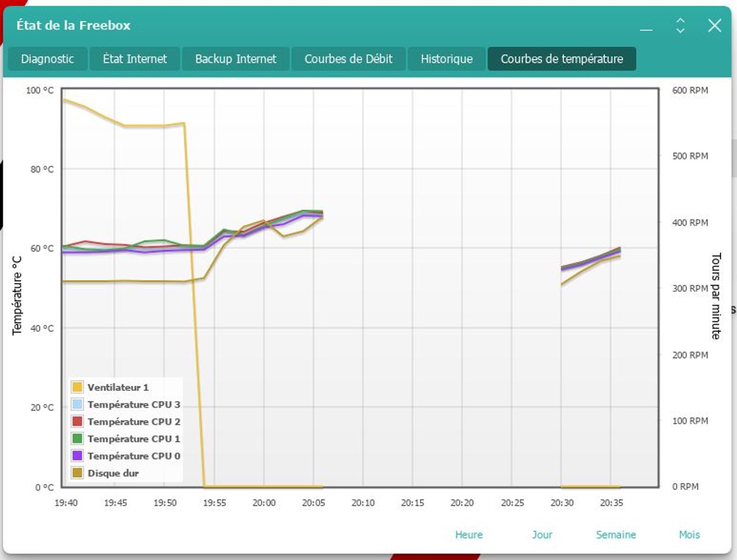
Task: Click the Température CPU 0 legend label
Action: click(x=134, y=456)
